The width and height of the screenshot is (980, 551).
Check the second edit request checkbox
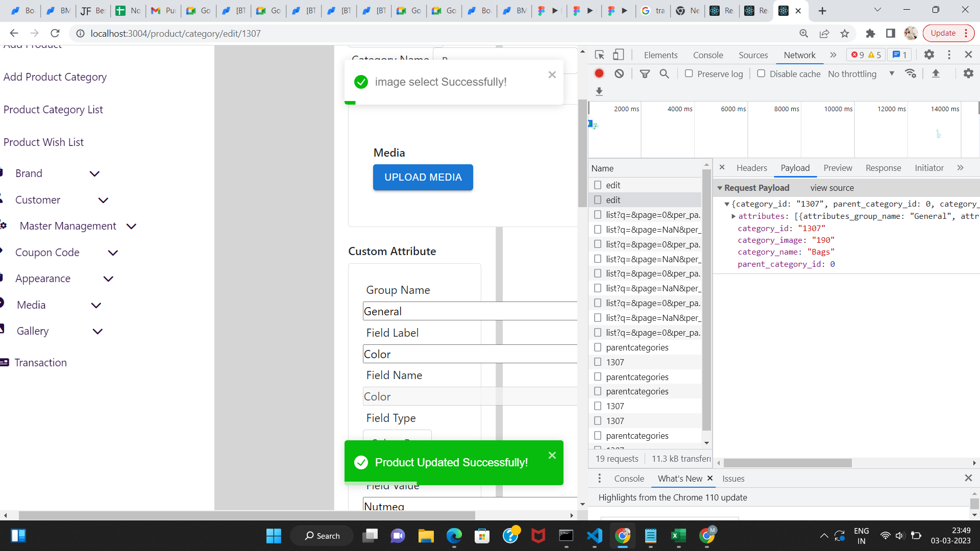coord(598,200)
